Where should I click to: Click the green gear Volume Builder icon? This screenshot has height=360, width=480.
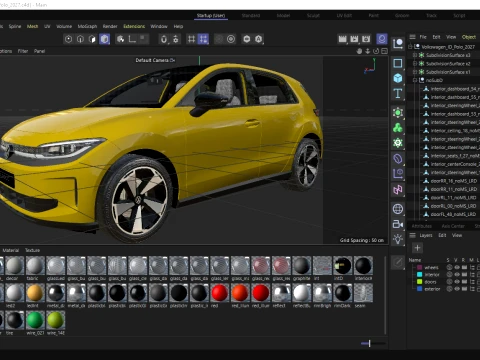click(398, 143)
